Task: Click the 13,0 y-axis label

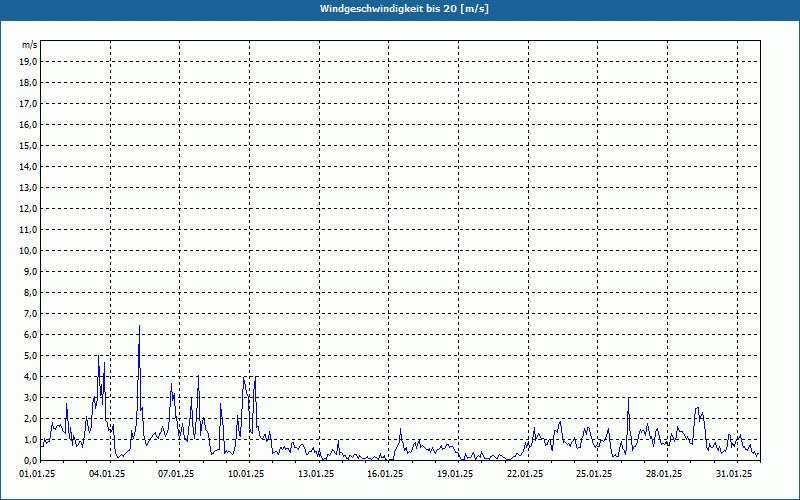Action: point(29,188)
